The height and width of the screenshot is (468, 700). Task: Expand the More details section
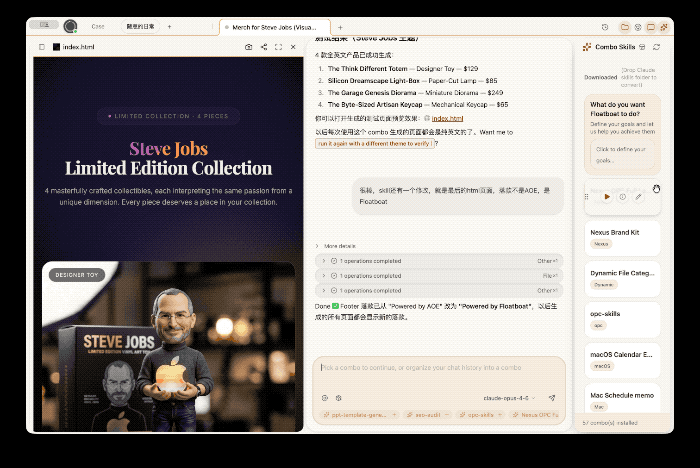[x=336, y=246]
